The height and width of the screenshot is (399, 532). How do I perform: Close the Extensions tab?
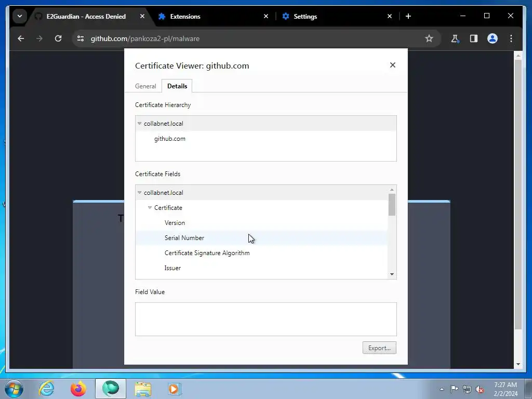[x=266, y=16]
